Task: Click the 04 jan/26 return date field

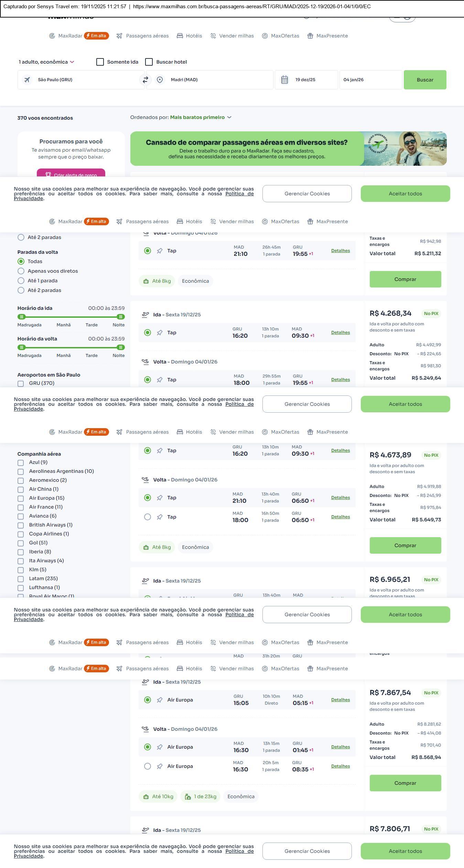Action: coord(370,80)
